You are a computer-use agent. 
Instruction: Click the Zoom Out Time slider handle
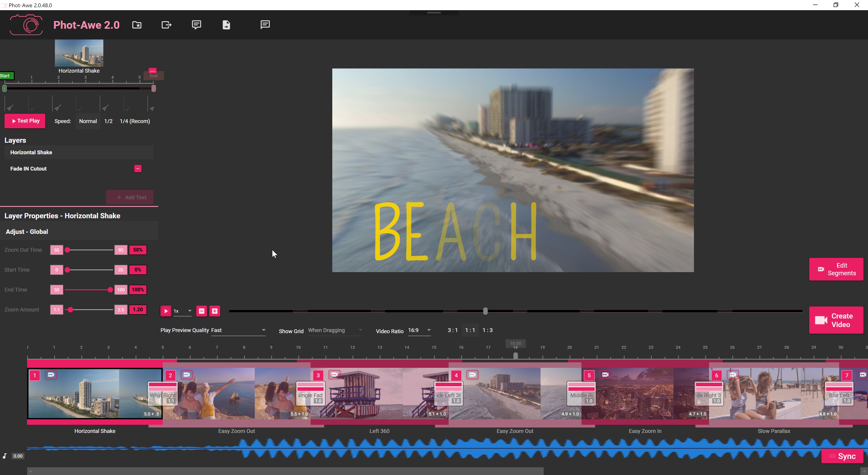click(67, 250)
